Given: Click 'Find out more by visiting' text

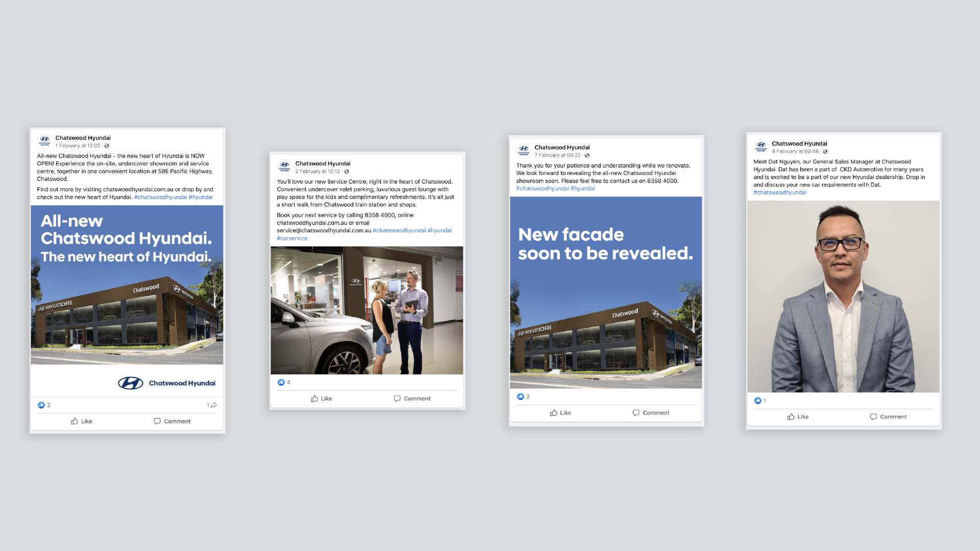Looking at the screenshot, I should (x=69, y=189).
